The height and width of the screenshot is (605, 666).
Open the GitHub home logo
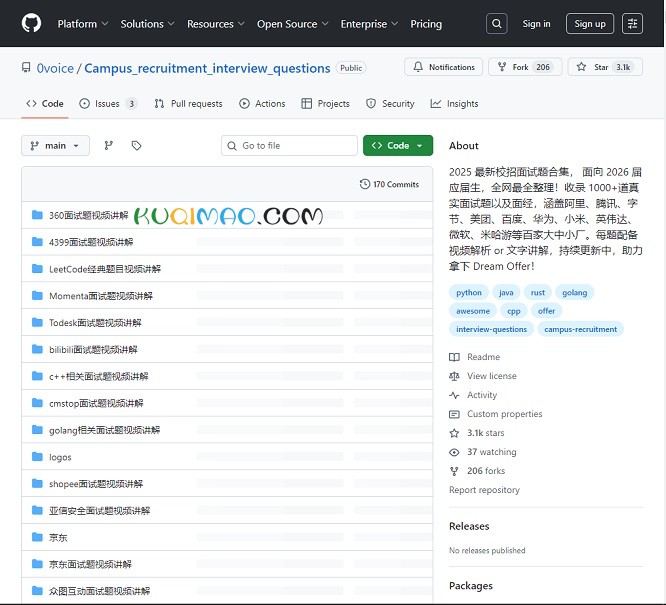[x=31, y=23]
